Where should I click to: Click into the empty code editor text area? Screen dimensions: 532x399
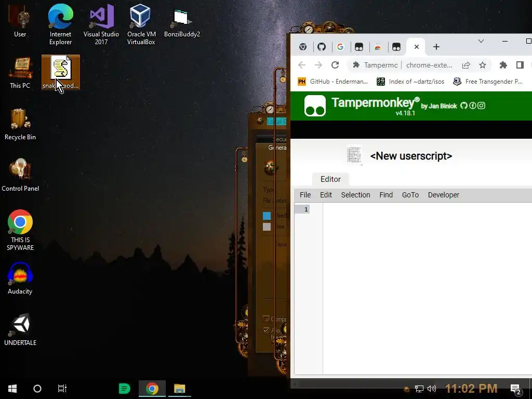coord(427,288)
